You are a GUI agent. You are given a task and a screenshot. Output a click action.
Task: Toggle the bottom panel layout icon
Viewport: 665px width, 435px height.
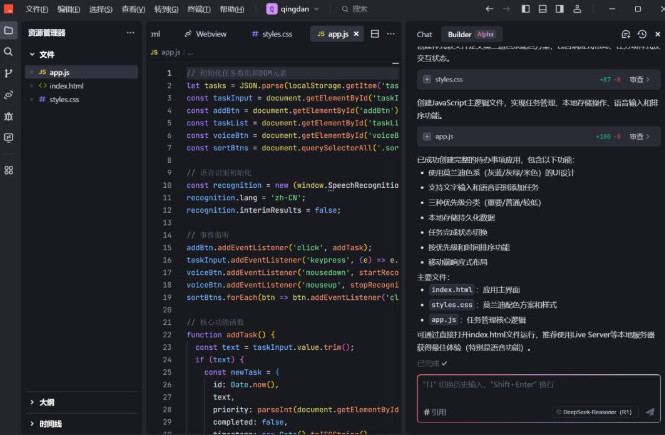point(542,9)
